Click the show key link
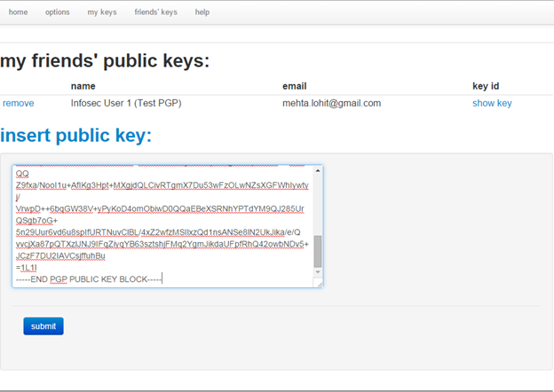 click(x=492, y=103)
